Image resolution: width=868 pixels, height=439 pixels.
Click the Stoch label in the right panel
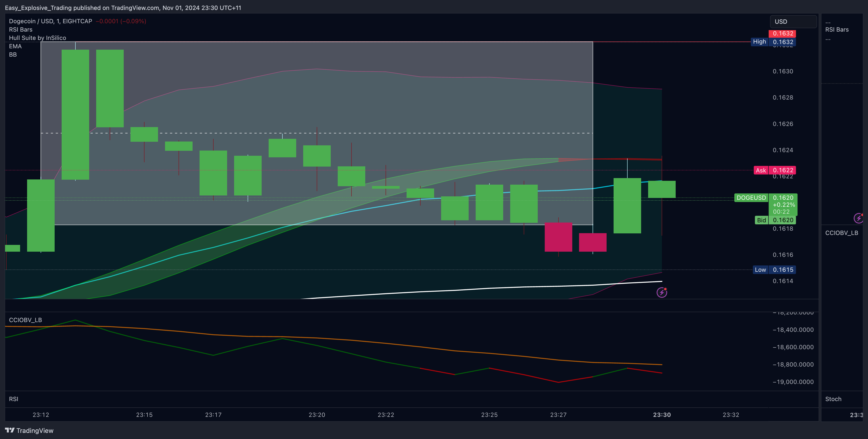point(833,399)
